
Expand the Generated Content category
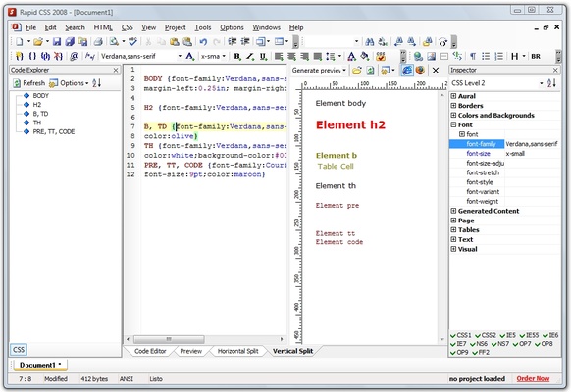click(x=453, y=211)
